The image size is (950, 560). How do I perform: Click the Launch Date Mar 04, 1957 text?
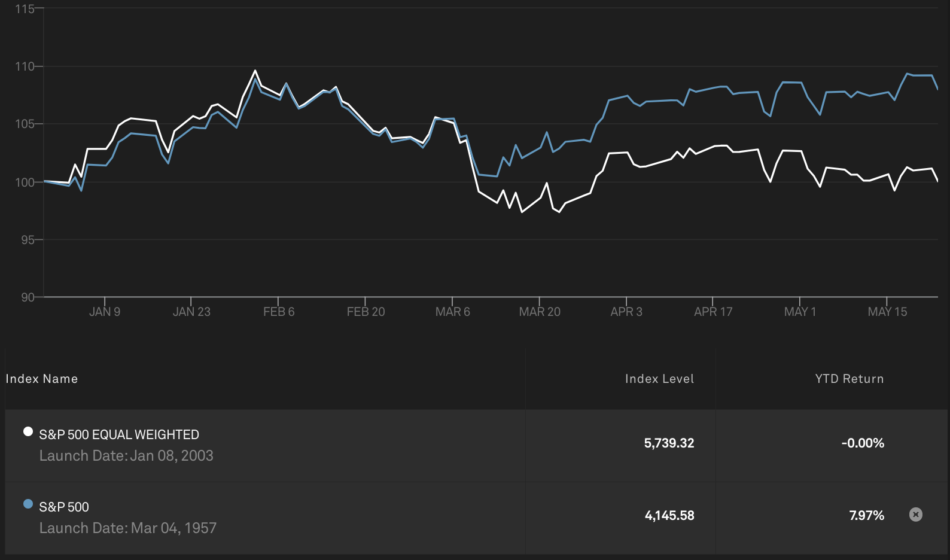pyautogui.click(x=128, y=528)
